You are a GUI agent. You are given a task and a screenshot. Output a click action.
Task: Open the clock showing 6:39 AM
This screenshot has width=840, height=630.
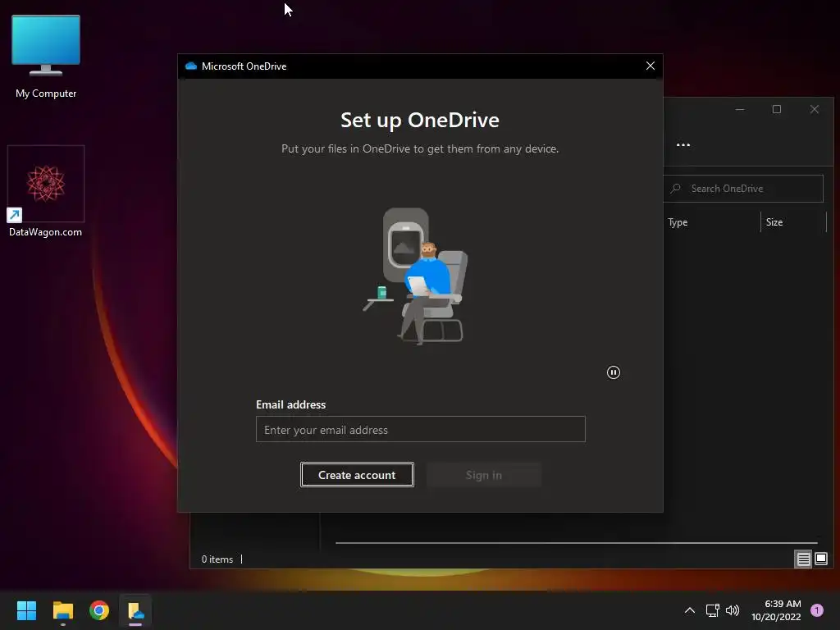pyautogui.click(x=776, y=610)
